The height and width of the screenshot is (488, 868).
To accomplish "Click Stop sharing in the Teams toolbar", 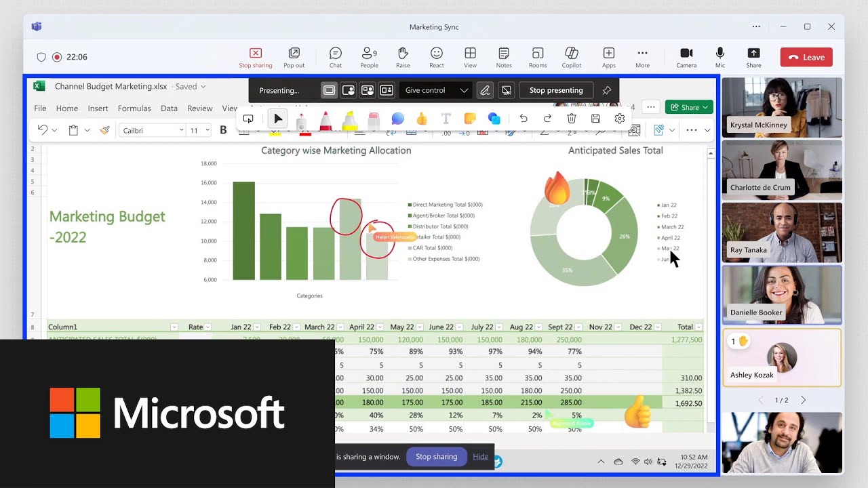I will [x=256, y=58].
